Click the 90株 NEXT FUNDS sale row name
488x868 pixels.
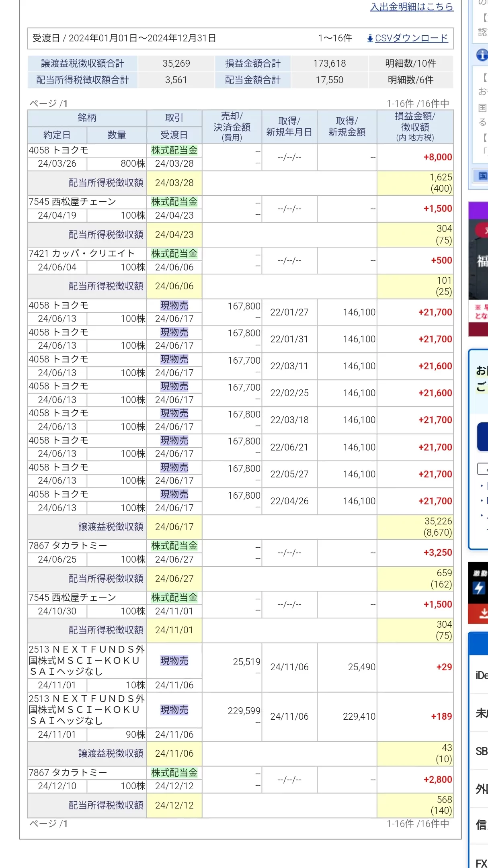pyautogui.click(x=86, y=710)
